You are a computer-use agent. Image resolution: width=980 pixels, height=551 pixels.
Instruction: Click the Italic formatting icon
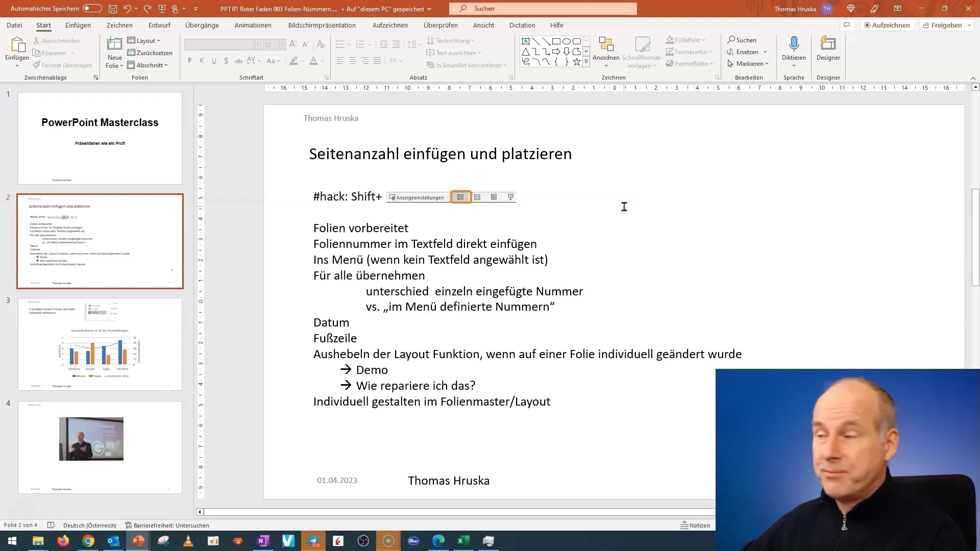202,61
